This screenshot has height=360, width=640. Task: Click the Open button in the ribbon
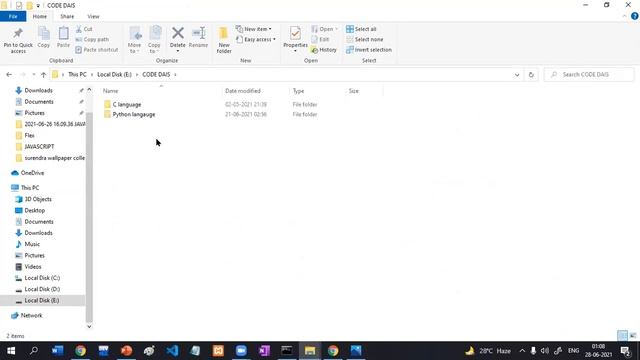(x=324, y=29)
